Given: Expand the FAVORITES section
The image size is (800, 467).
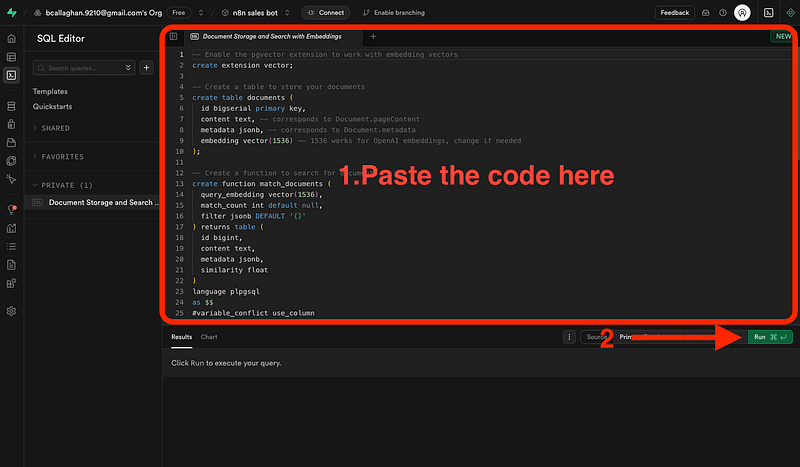Looking at the screenshot, I should 60,157.
